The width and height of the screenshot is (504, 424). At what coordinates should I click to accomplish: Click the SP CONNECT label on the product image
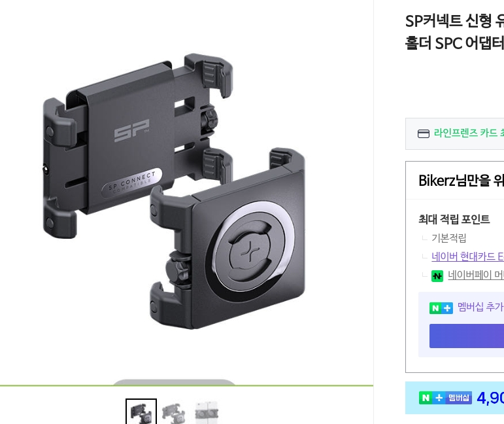tap(131, 183)
